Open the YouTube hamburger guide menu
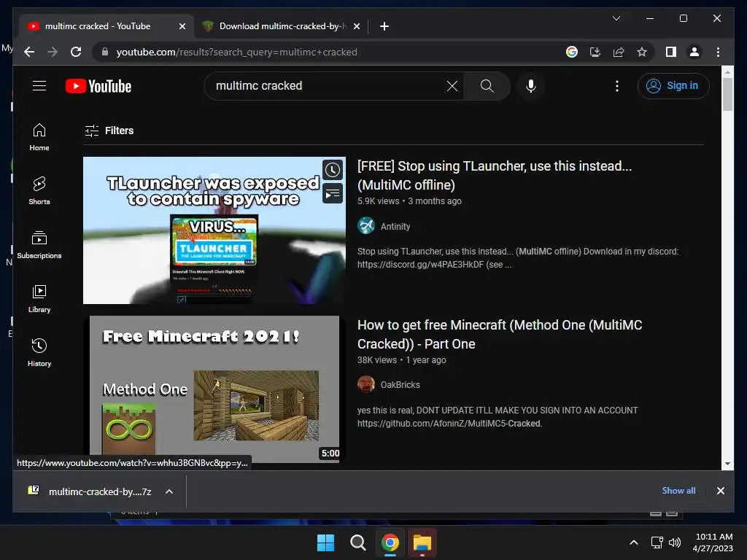Viewport: 747px width, 560px height. point(39,86)
